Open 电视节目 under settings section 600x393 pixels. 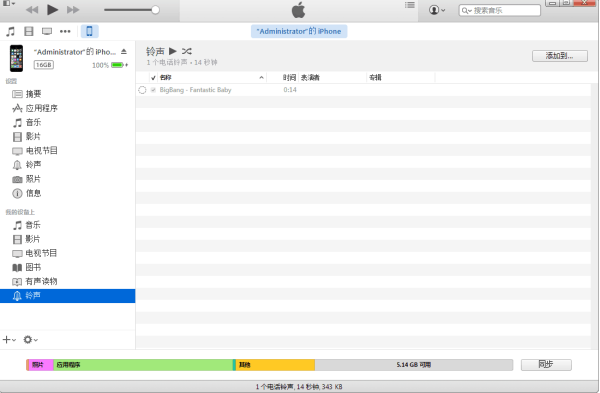pos(34,151)
